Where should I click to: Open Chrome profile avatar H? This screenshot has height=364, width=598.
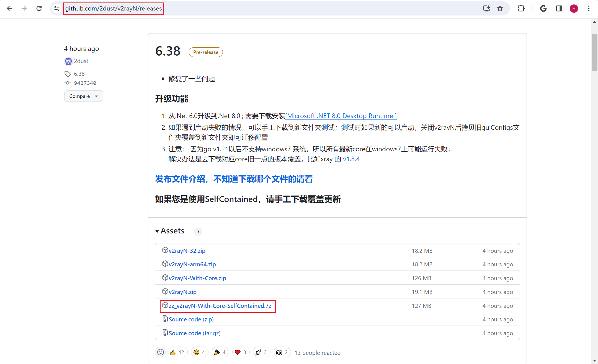[574, 9]
